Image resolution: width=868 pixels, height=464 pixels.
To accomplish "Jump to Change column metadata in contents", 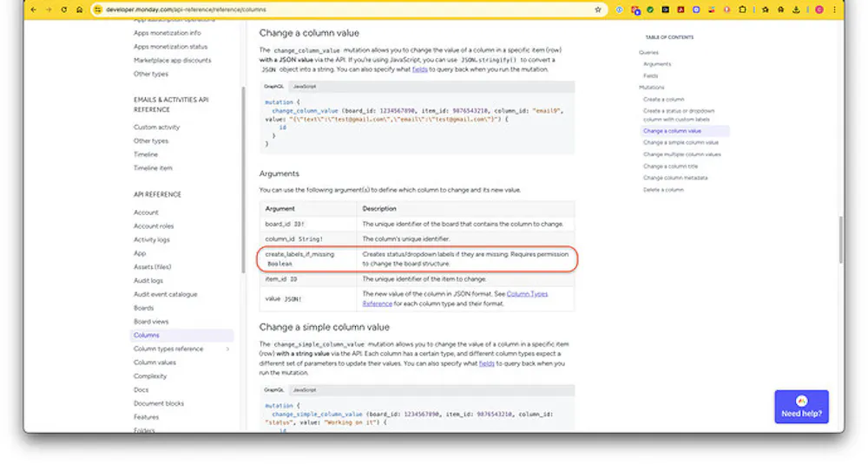I will point(675,178).
